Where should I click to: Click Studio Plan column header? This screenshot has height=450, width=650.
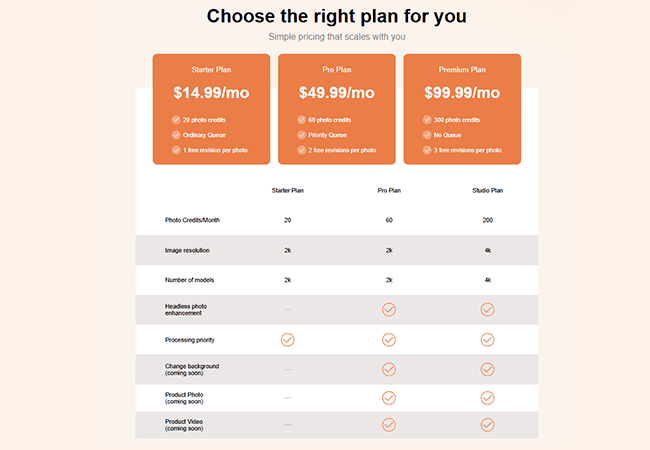pyautogui.click(x=487, y=189)
